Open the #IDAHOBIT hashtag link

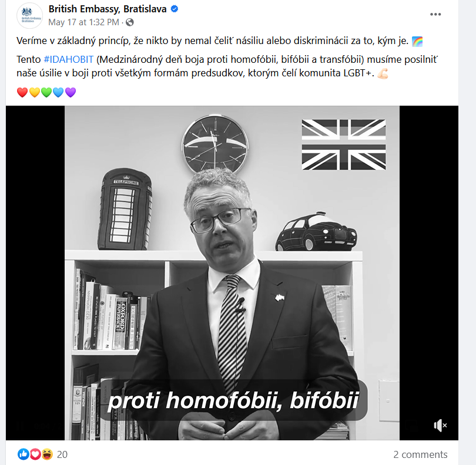[x=69, y=59]
